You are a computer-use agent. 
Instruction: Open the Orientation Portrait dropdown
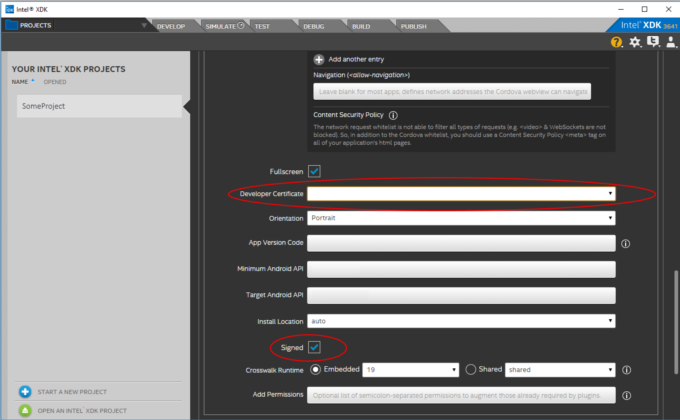pos(461,218)
